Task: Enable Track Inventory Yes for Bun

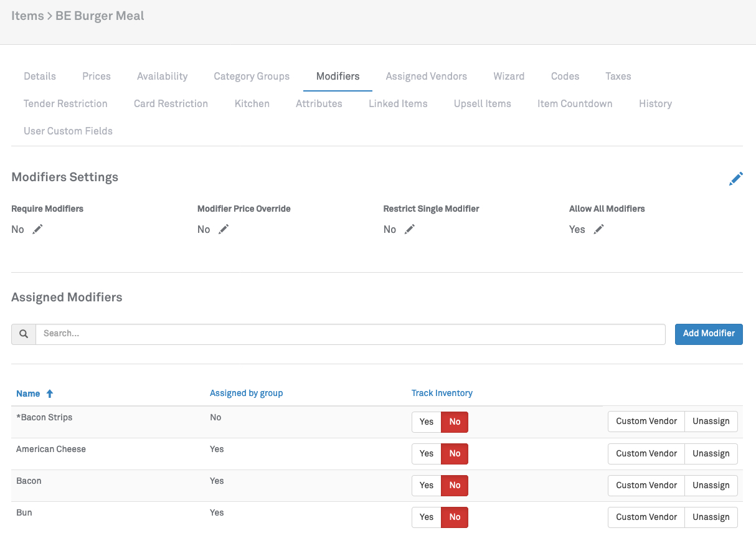Action: click(x=427, y=517)
